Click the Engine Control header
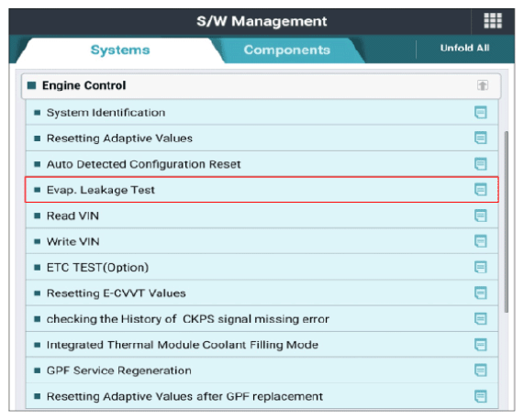The height and width of the screenshot is (420, 524). tap(261, 86)
